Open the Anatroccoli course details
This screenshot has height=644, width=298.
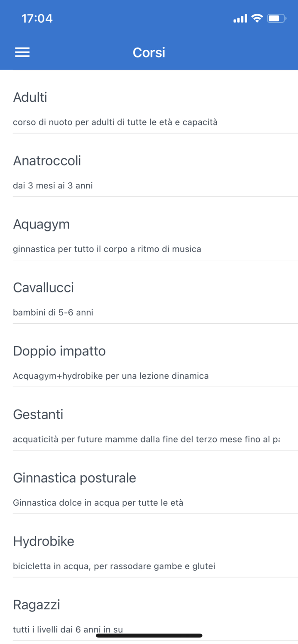coord(47,161)
